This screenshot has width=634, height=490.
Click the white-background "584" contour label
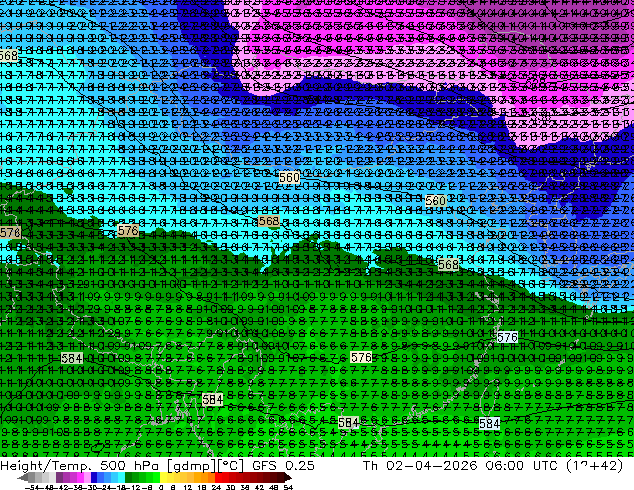[x=489, y=423]
